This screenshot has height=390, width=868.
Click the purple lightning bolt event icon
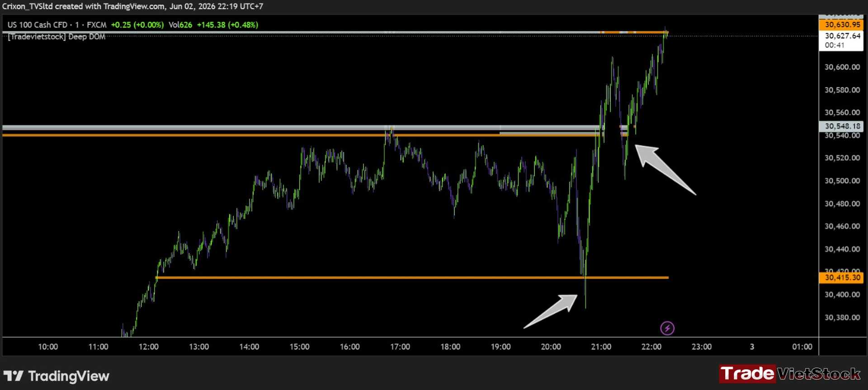pyautogui.click(x=667, y=328)
